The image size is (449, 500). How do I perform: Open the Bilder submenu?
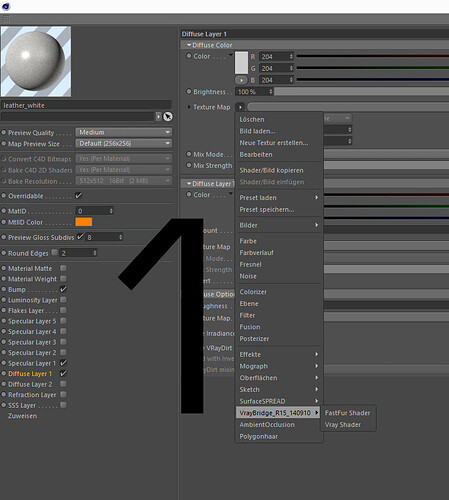coord(279,225)
